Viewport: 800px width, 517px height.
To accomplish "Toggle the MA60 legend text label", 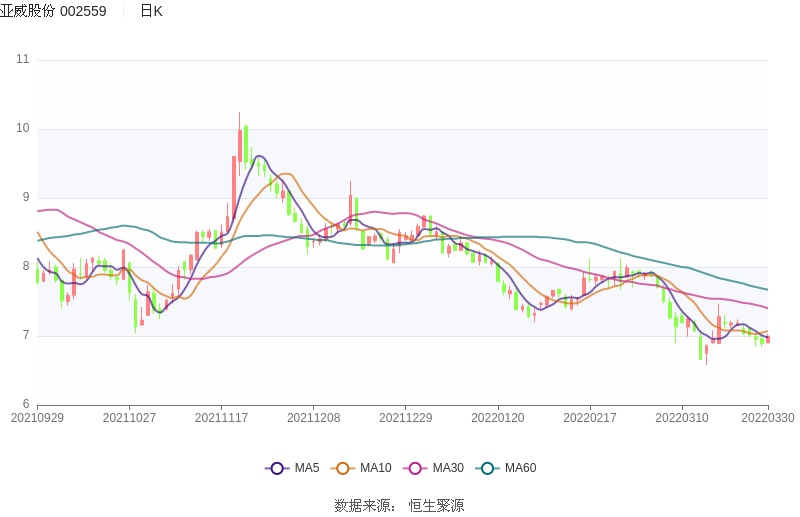I will (520, 468).
